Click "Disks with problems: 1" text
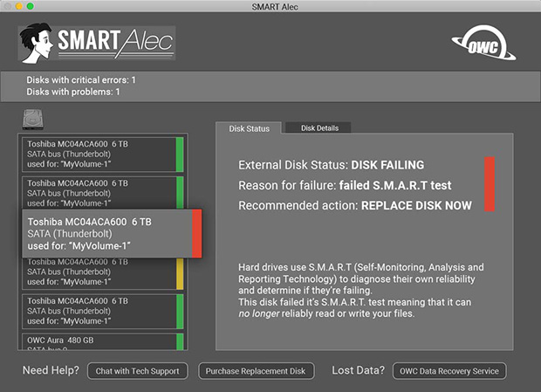 click(x=73, y=92)
